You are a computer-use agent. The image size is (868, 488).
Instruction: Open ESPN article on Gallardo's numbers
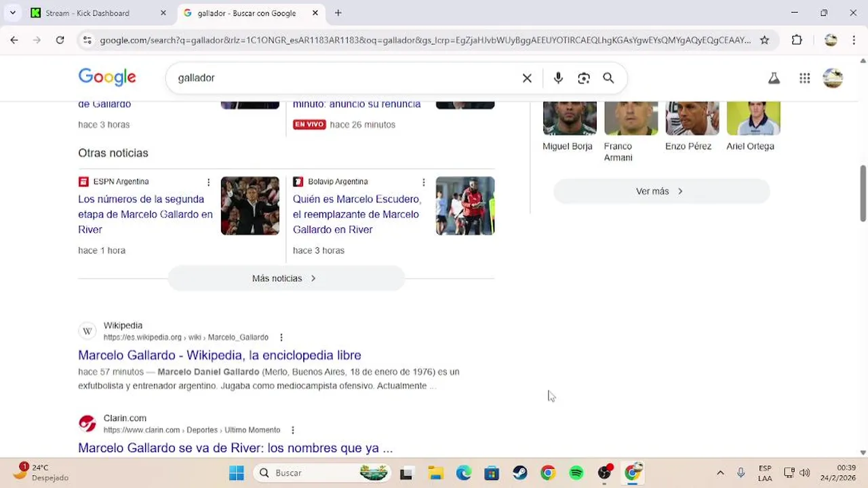[x=145, y=214]
